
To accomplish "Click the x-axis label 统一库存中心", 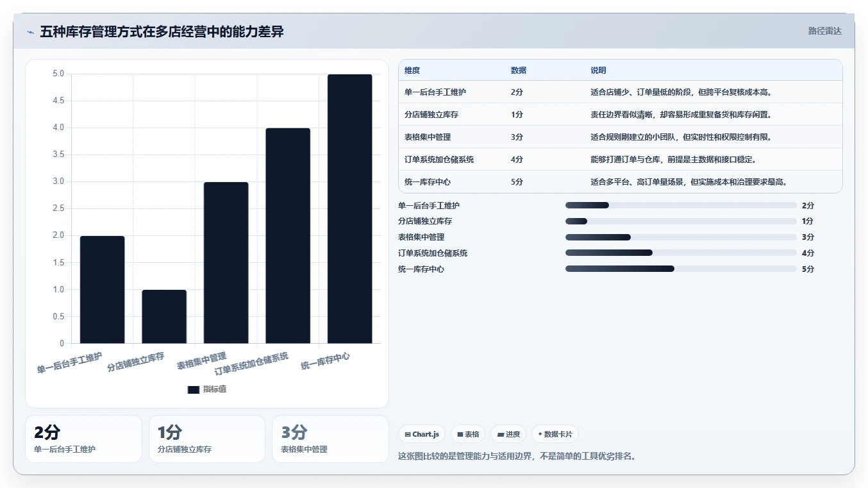I will 325,361.
